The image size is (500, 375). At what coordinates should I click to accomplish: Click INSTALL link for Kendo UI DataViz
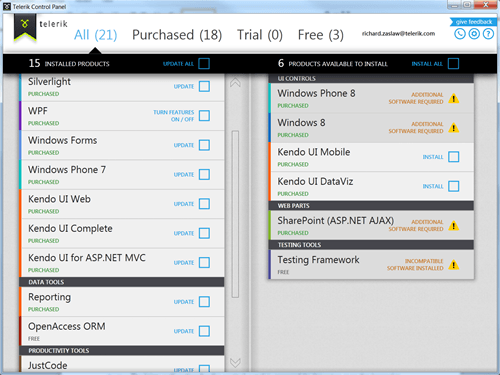(433, 186)
